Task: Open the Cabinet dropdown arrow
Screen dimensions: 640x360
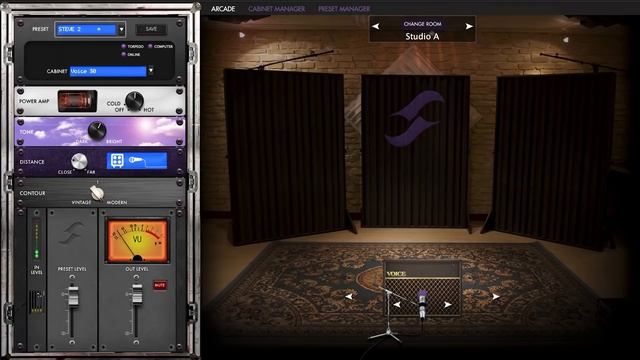Action: pyautogui.click(x=151, y=71)
